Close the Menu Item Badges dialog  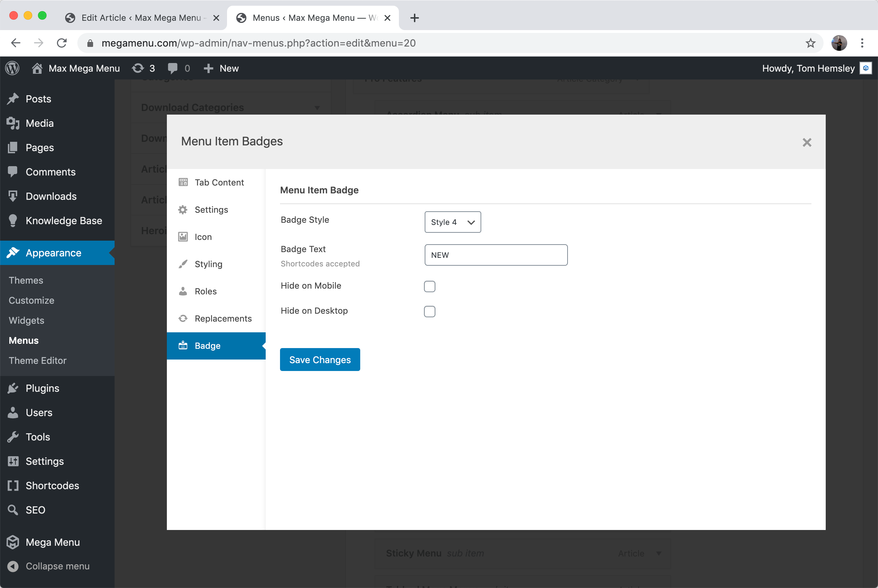coord(807,142)
